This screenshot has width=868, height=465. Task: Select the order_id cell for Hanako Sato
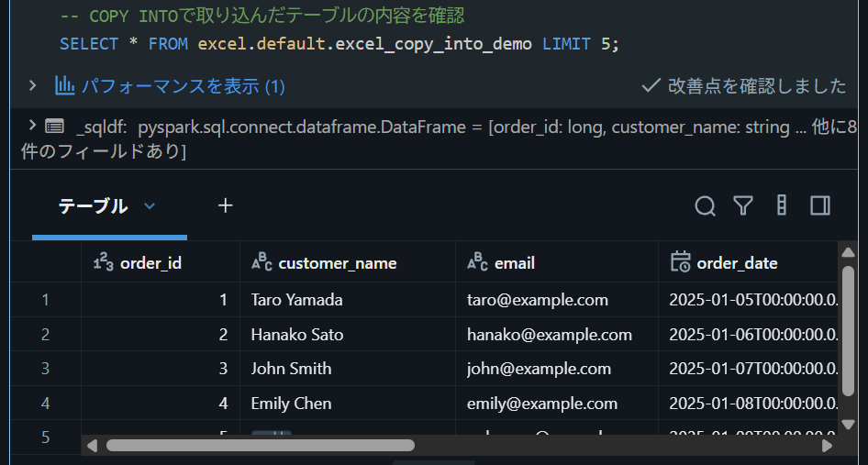tap(161, 335)
